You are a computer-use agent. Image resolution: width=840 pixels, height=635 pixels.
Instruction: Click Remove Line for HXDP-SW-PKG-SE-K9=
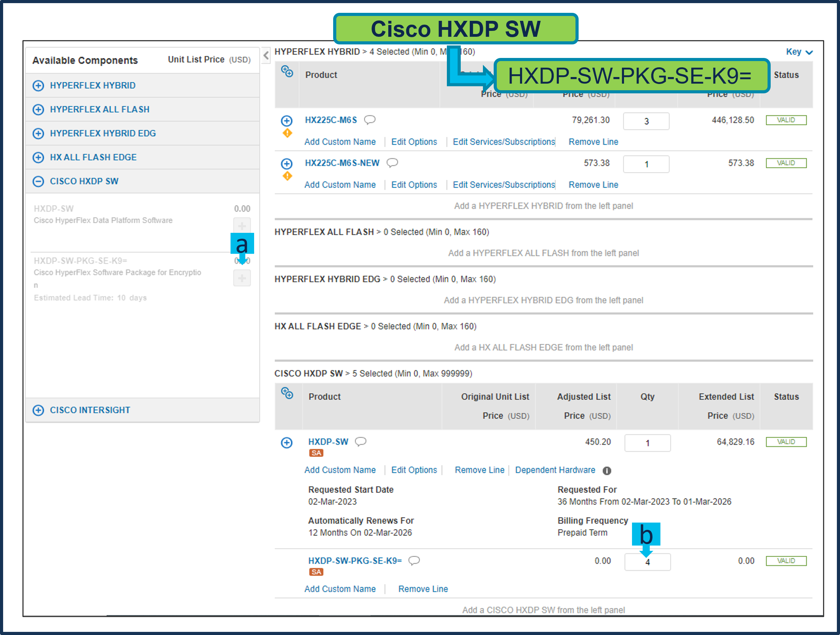(423, 589)
